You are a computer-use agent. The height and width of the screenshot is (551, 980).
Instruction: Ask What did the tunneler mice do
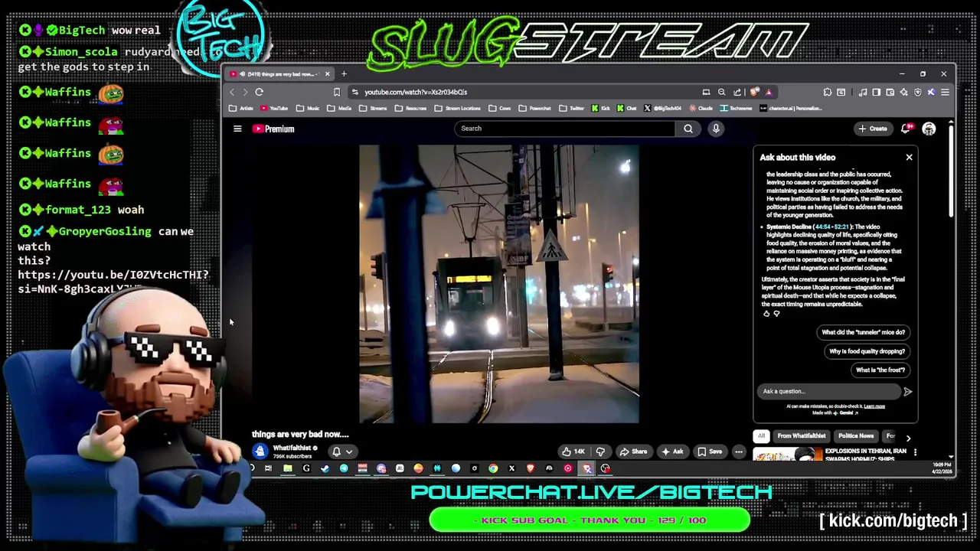(863, 333)
